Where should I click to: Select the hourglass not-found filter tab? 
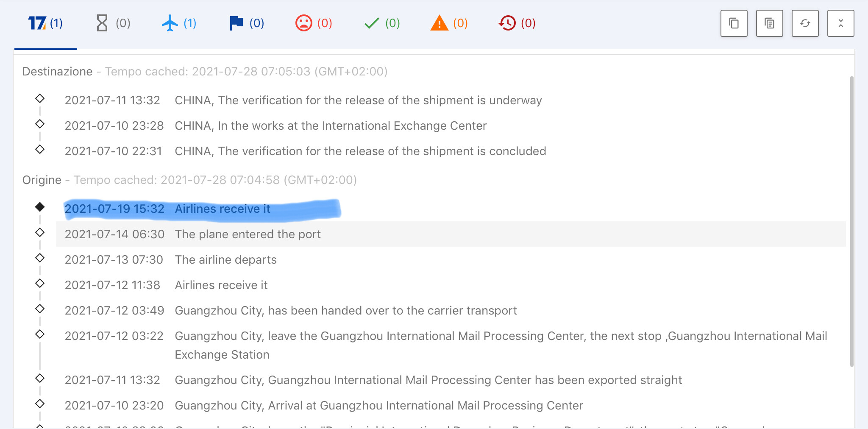[x=113, y=23]
